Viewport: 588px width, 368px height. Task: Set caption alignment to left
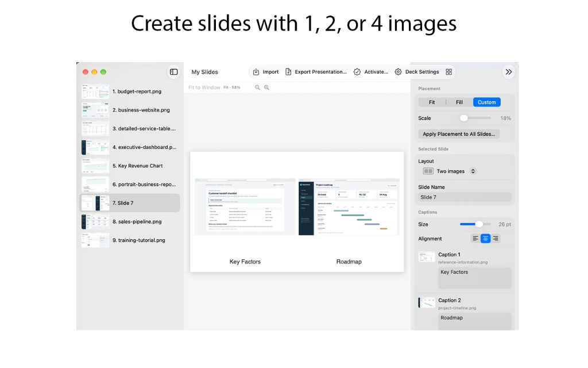coord(475,239)
